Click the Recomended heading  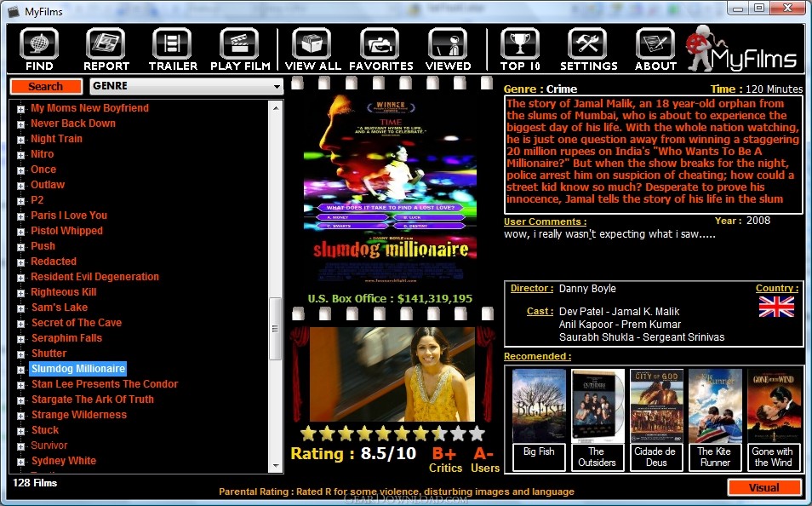(x=538, y=356)
